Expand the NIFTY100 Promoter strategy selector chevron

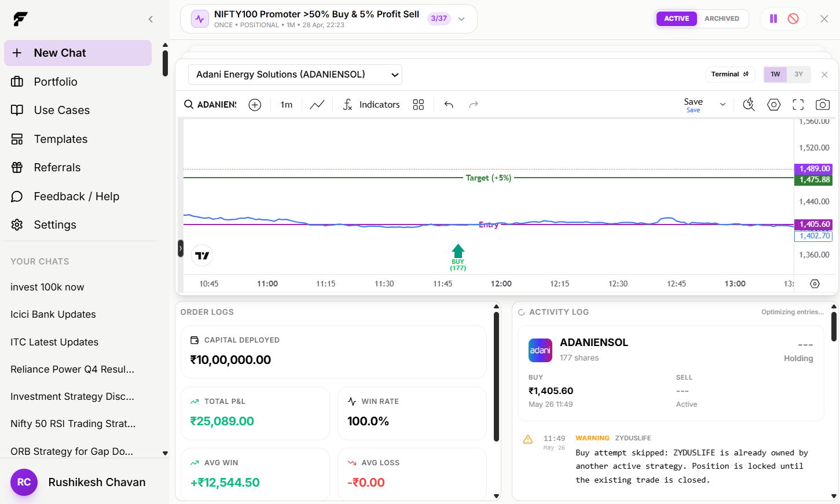[x=461, y=19]
